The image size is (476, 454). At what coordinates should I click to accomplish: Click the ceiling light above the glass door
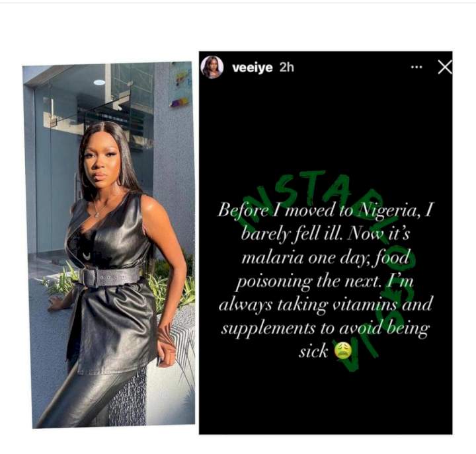[99, 83]
